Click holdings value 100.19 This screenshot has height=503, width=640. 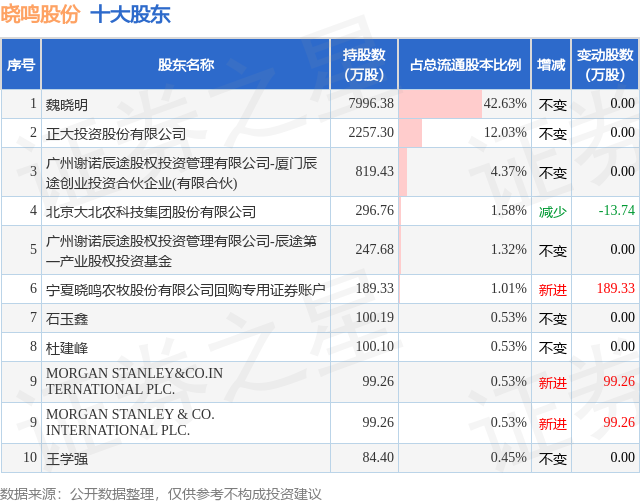coord(374,317)
